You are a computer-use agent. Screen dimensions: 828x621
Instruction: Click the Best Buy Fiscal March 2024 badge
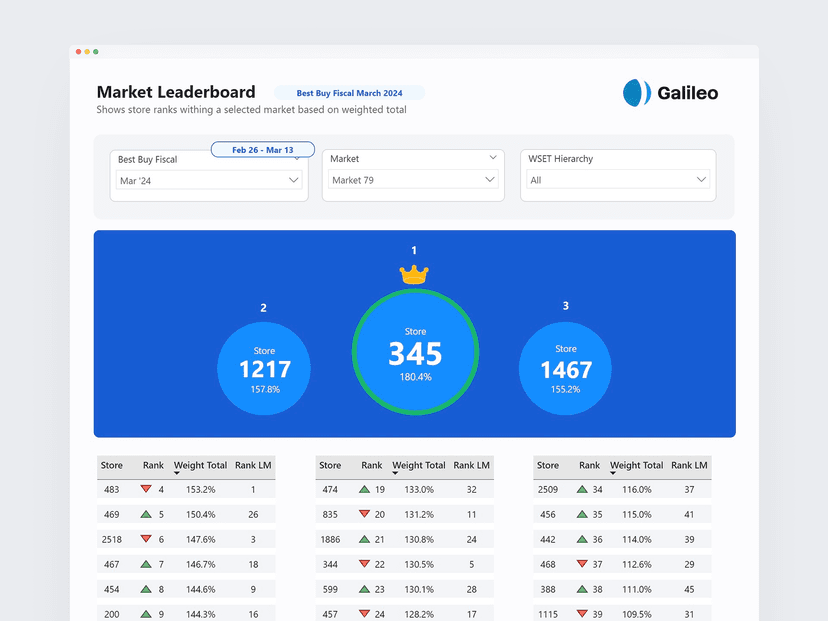[x=349, y=92]
